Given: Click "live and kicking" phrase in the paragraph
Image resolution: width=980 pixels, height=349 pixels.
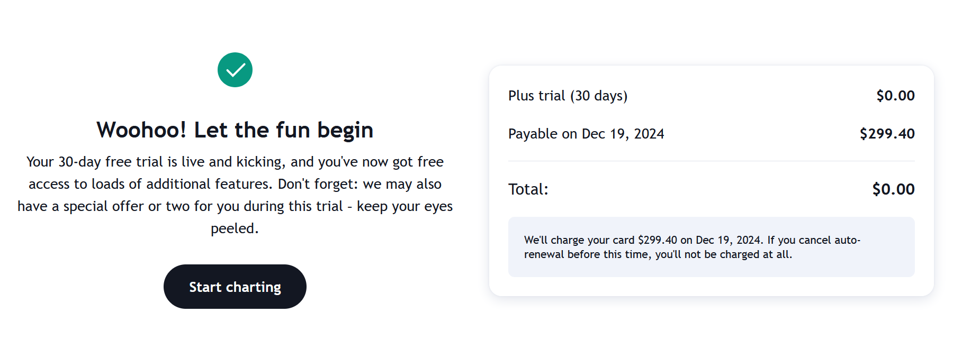Looking at the screenshot, I should (x=233, y=162).
